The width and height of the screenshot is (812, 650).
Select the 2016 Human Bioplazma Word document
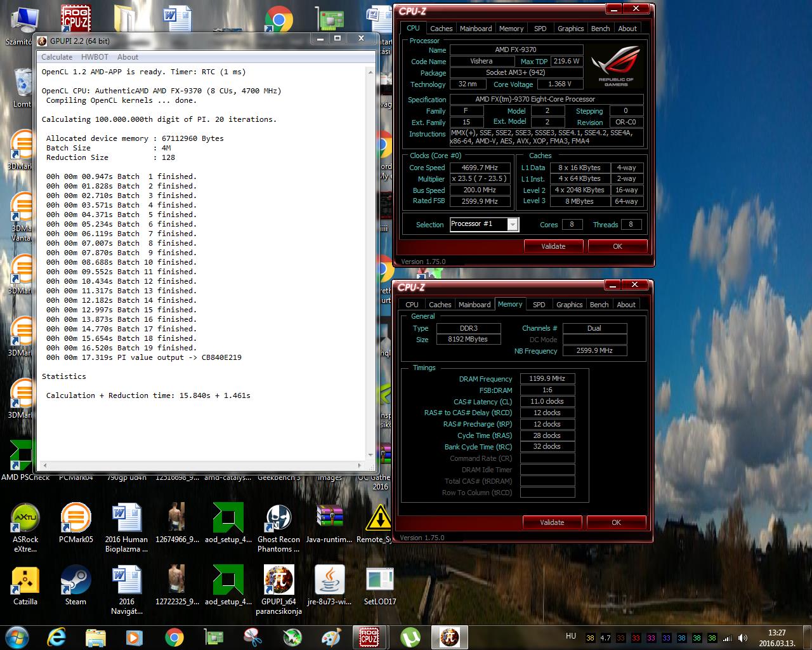tap(126, 527)
